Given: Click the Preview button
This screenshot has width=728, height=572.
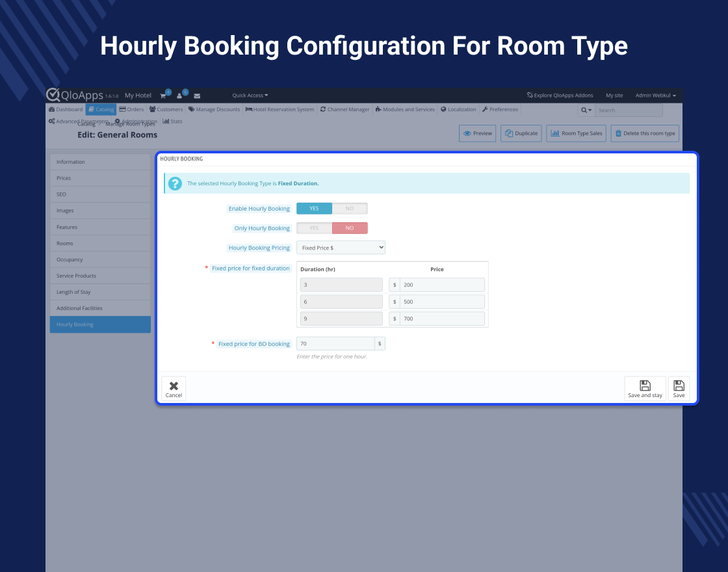Looking at the screenshot, I should [477, 133].
